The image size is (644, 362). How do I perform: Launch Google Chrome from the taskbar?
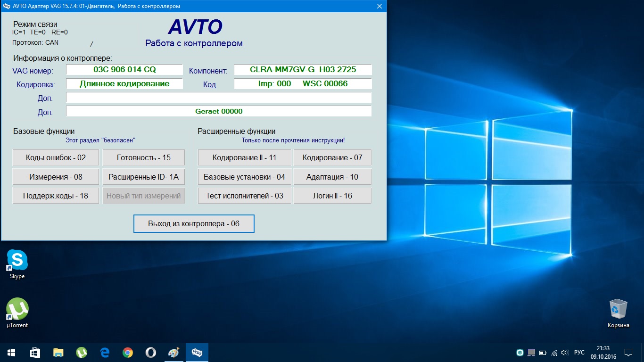point(127,352)
